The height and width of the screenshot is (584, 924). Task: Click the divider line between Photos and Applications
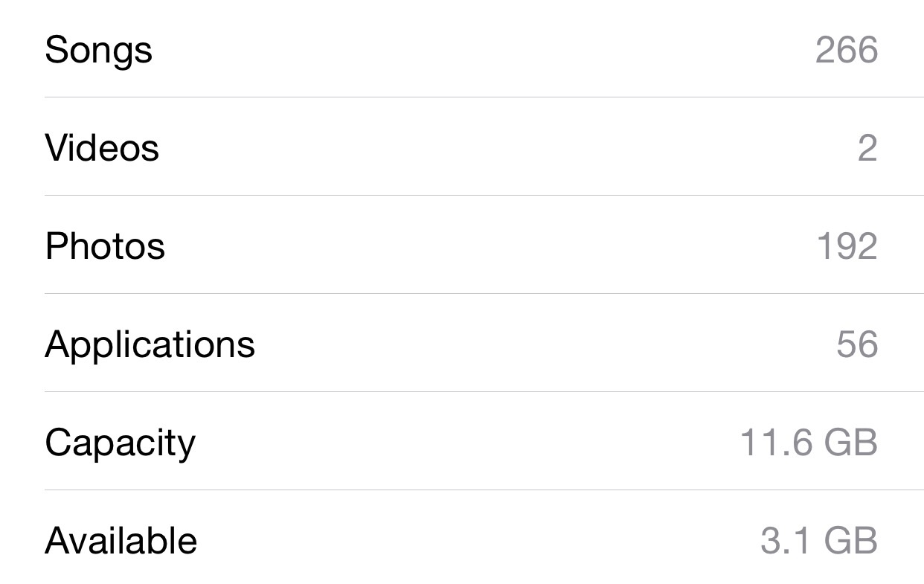pos(484,293)
